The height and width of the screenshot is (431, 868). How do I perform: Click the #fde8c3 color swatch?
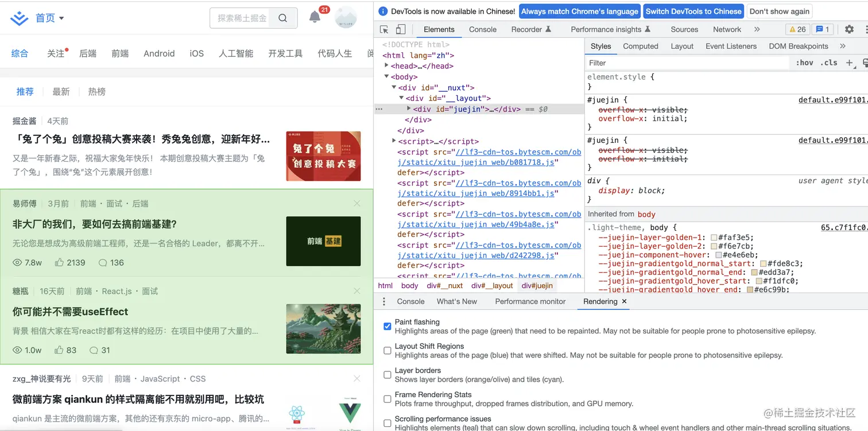point(763,264)
